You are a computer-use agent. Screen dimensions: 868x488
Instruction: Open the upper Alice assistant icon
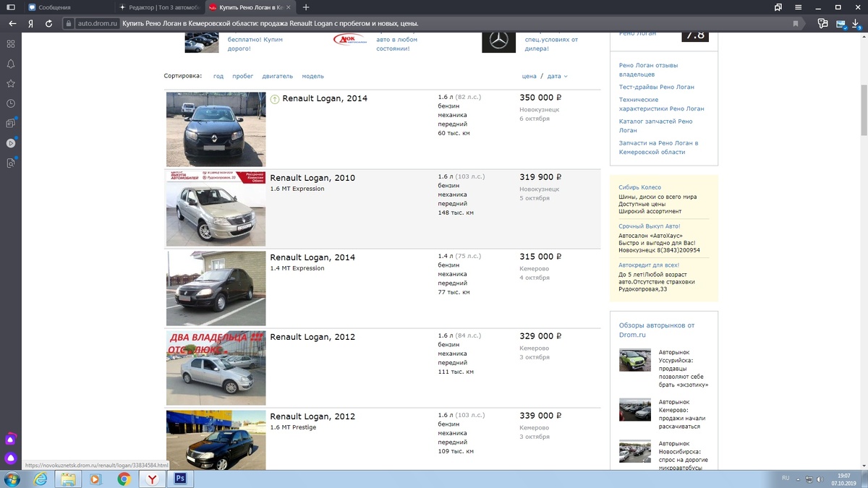(x=11, y=439)
